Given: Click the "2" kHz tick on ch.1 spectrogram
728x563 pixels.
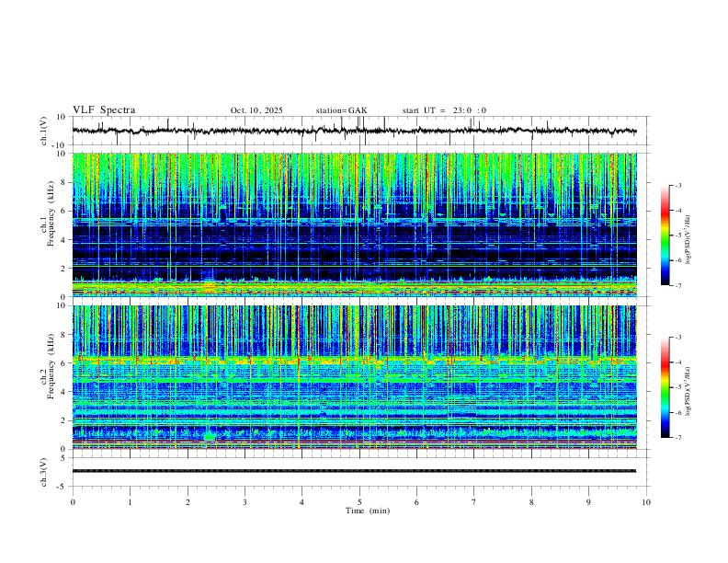Looking at the screenshot, I should pos(63,268).
